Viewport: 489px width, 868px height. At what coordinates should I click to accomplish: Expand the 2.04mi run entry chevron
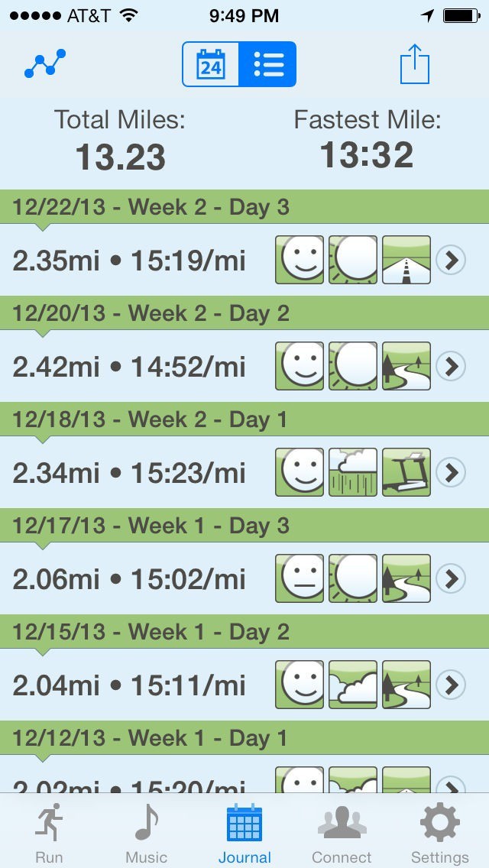pyautogui.click(x=451, y=685)
